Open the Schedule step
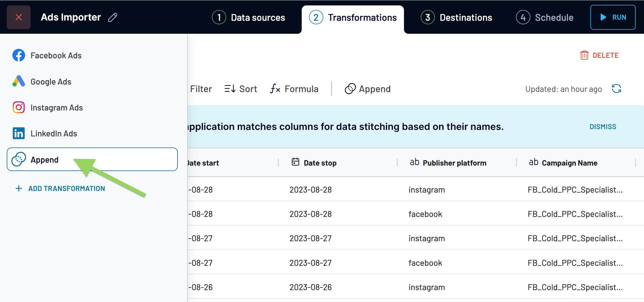644x302 pixels. 545,17
